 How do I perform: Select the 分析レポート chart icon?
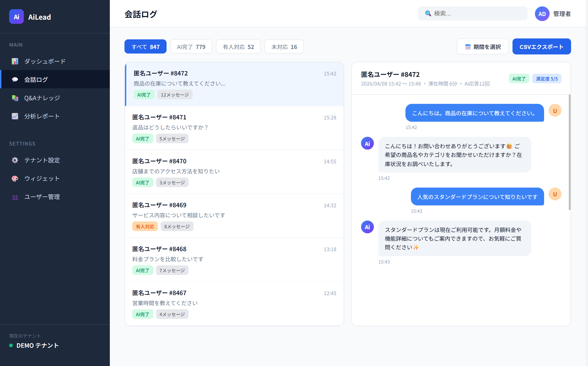point(15,116)
